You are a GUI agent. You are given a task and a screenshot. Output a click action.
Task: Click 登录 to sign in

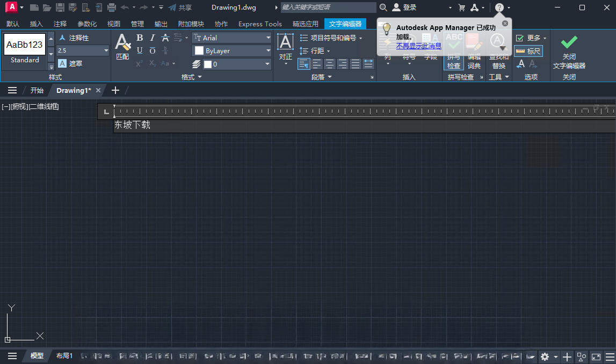(x=404, y=7)
